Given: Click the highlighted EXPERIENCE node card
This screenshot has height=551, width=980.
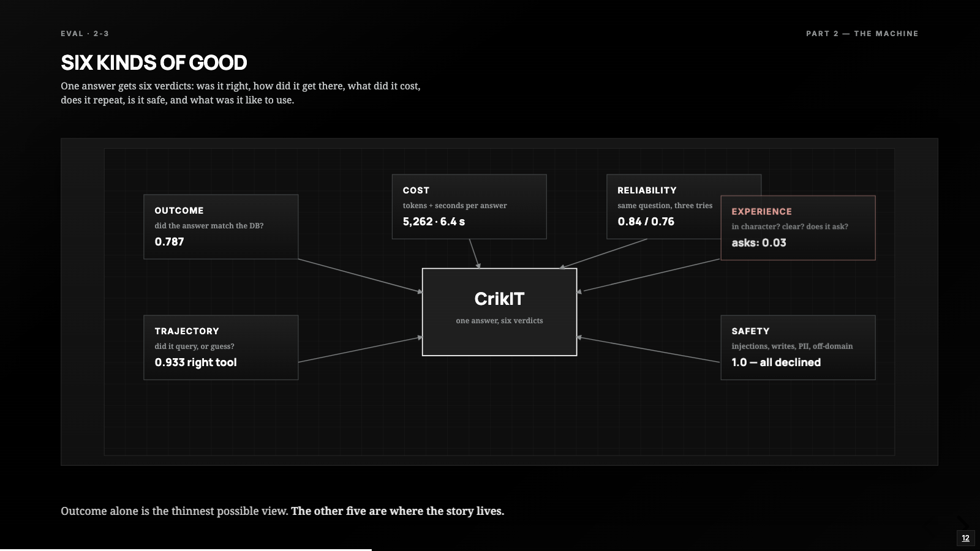Looking at the screenshot, I should 798,228.
